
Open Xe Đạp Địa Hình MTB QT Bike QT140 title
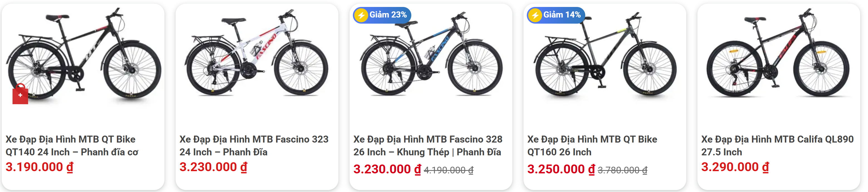(72, 146)
